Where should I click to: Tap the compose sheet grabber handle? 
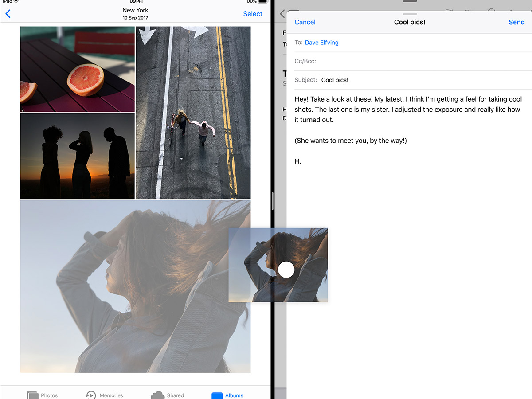410,14
